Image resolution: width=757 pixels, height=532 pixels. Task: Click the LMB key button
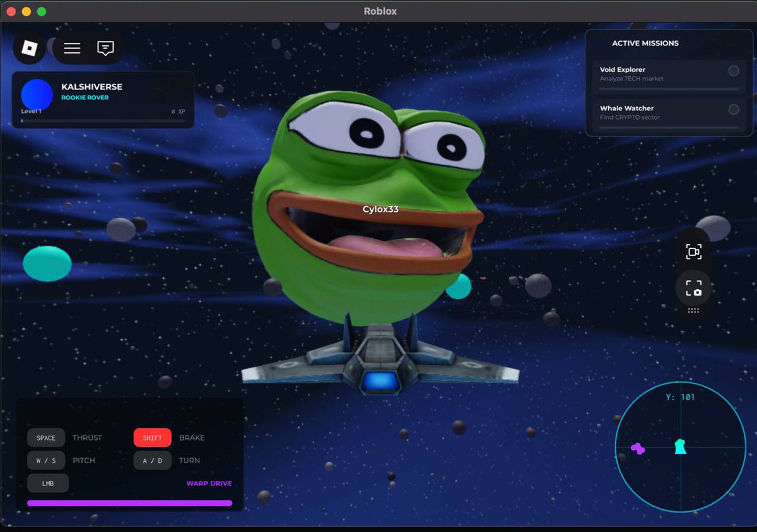[x=48, y=483]
